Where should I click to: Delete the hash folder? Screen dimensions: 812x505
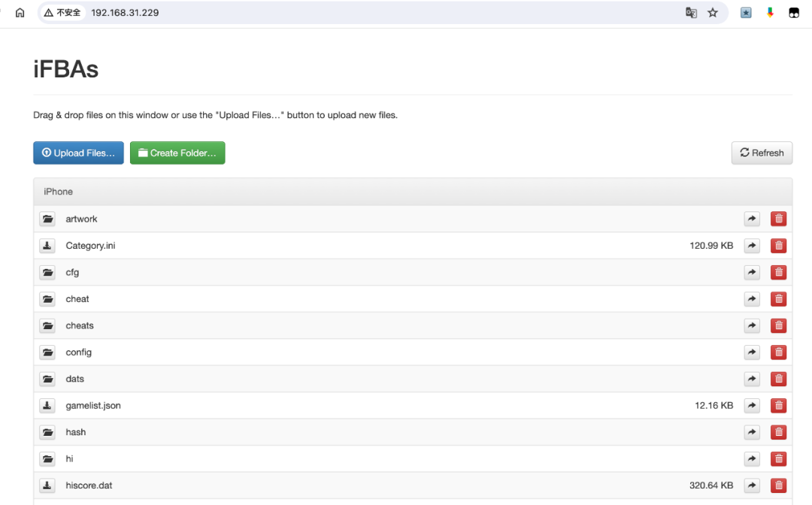[778, 432]
